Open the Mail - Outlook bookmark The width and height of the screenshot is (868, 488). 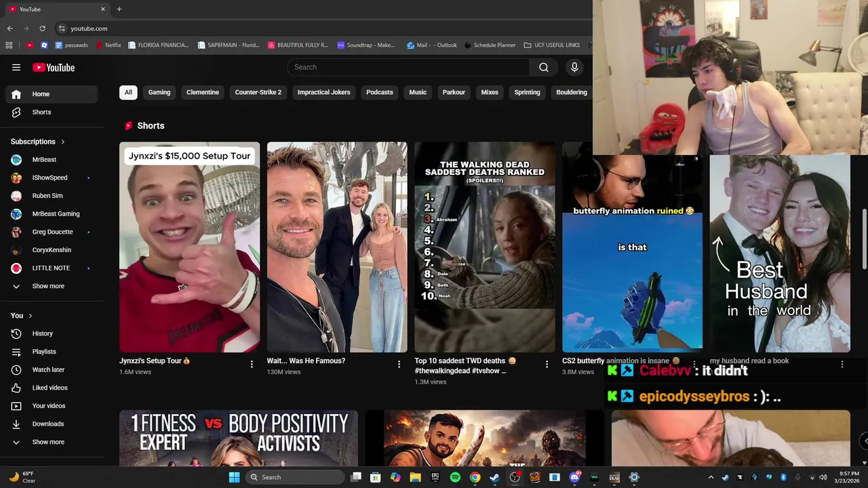(432, 45)
